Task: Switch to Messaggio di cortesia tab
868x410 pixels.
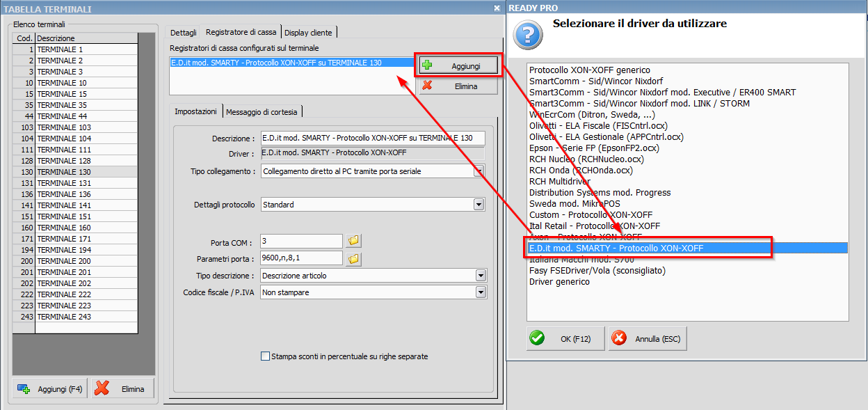Action: pyautogui.click(x=262, y=111)
